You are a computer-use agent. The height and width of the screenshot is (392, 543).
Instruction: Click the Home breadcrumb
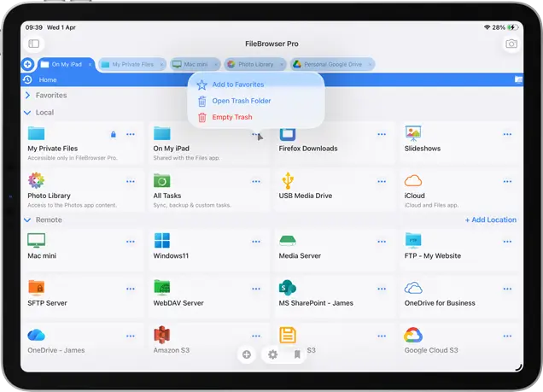(48, 79)
